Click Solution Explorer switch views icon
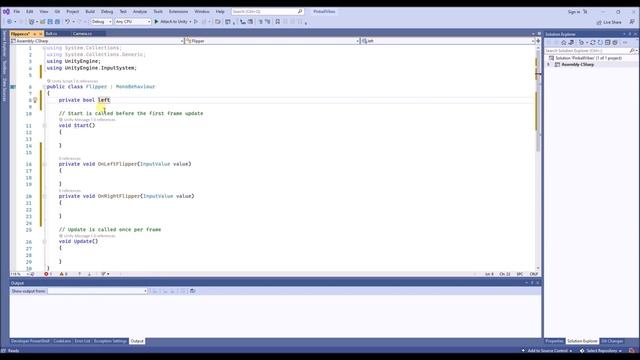 [571, 42]
